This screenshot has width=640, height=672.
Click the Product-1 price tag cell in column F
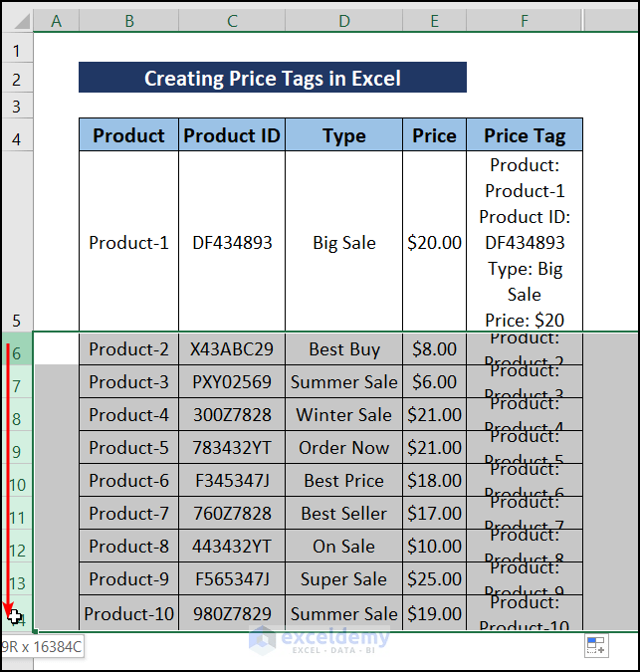point(525,242)
